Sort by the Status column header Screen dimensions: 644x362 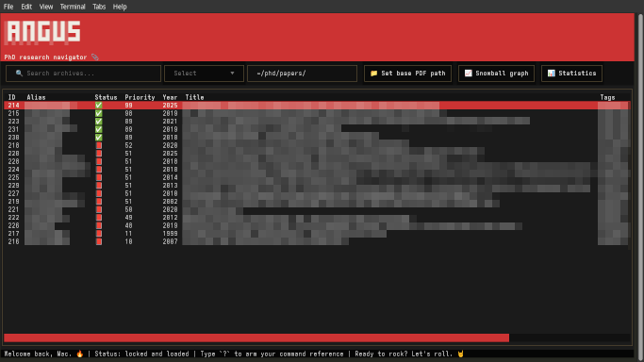pos(106,97)
